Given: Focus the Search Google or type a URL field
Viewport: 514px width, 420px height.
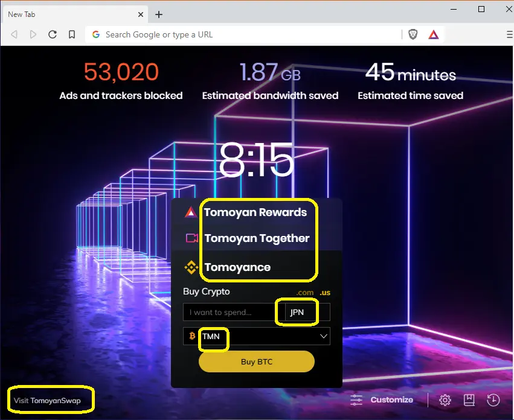Looking at the screenshot, I should (243, 34).
